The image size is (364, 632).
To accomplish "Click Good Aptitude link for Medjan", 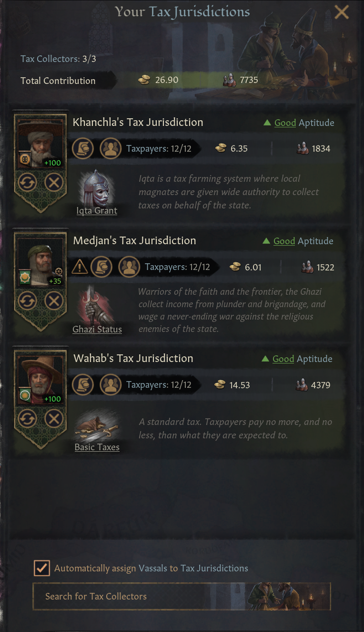I will [284, 241].
